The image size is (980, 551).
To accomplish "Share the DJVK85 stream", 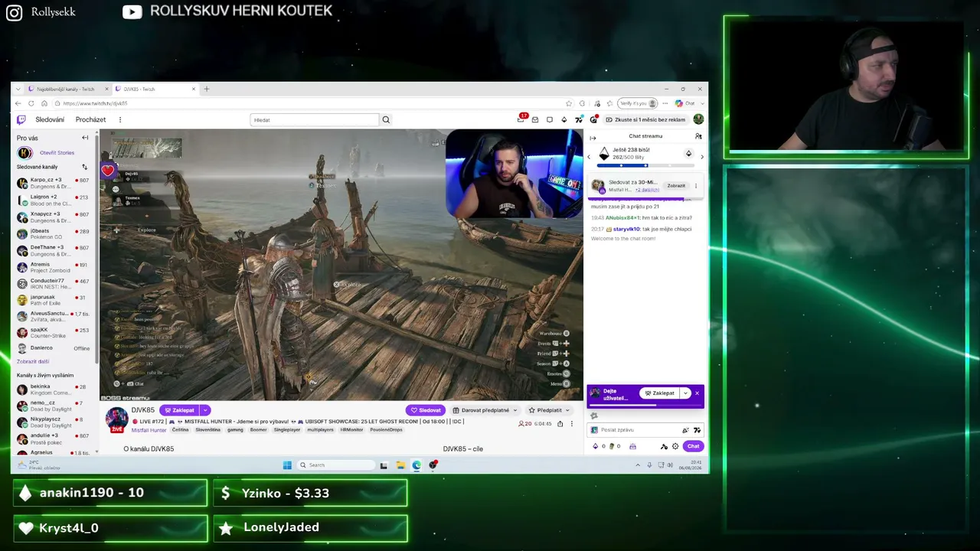I will [560, 423].
